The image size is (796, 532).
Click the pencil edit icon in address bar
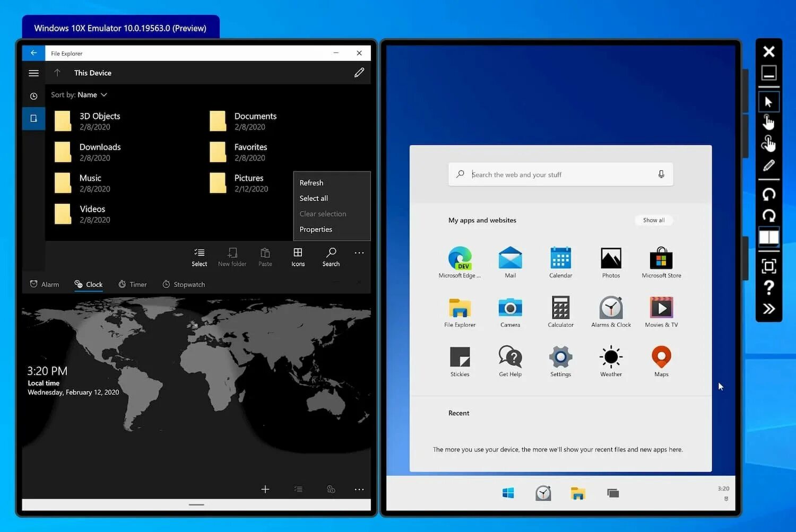(x=359, y=73)
